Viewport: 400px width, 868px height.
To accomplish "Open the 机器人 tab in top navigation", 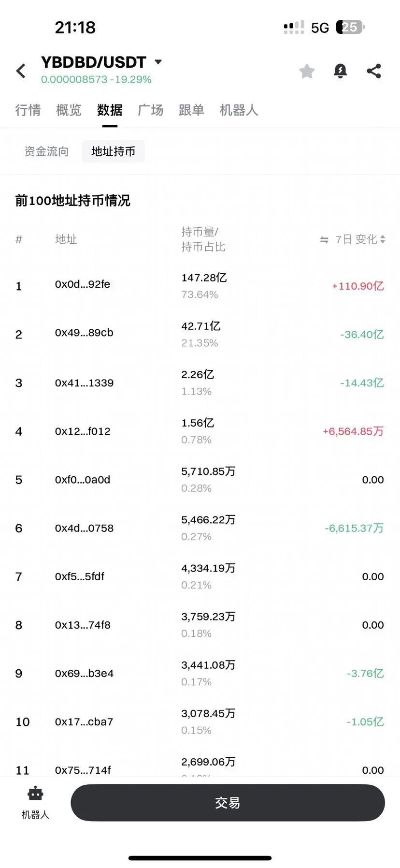I will pos(239,110).
